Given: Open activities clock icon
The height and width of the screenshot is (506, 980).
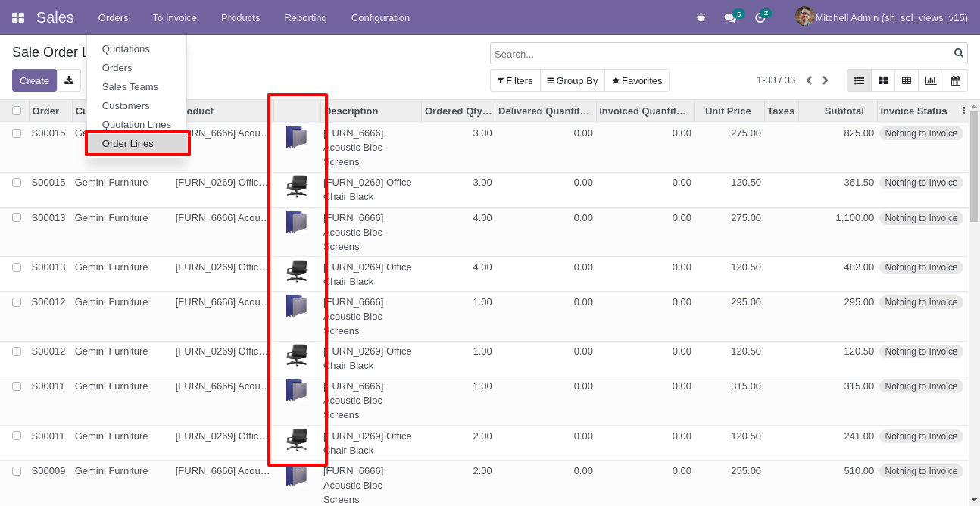Looking at the screenshot, I should tap(760, 17).
